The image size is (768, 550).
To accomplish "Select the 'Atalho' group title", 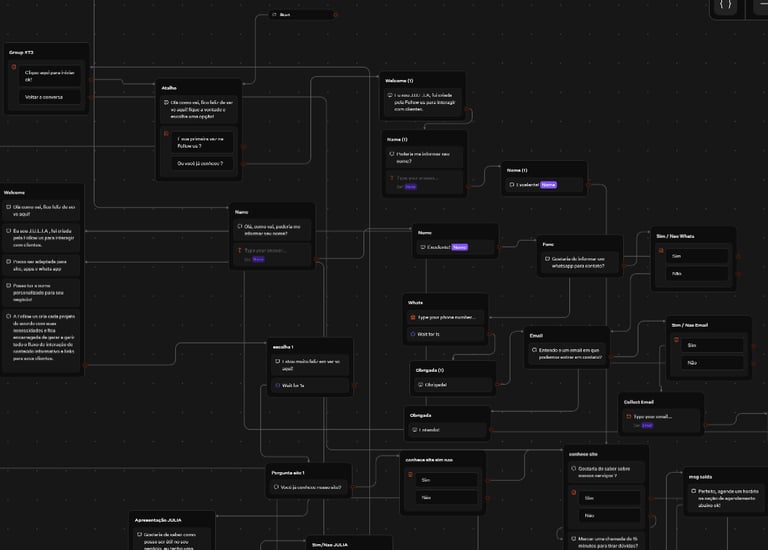I will 169,88.
